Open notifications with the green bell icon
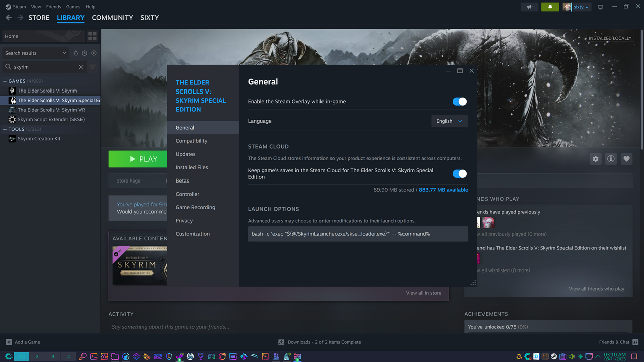This screenshot has width=644, height=362. tap(550, 7)
